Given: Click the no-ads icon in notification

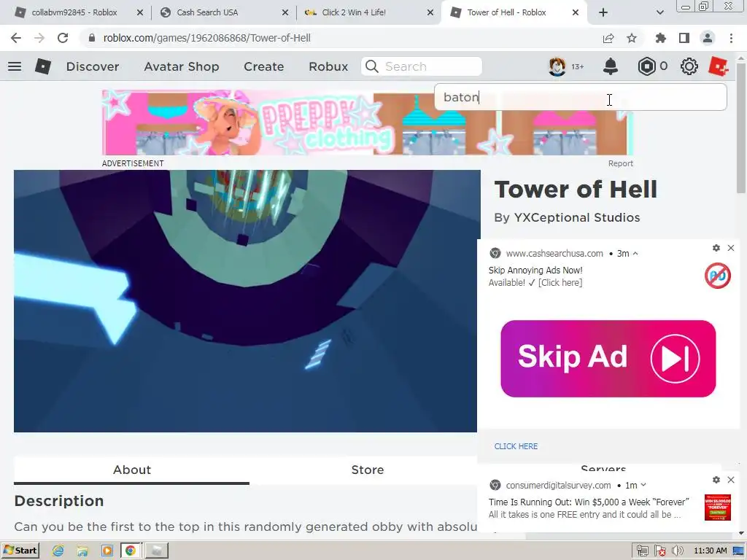Looking at the screenshot, I should (x=718, y=276).
